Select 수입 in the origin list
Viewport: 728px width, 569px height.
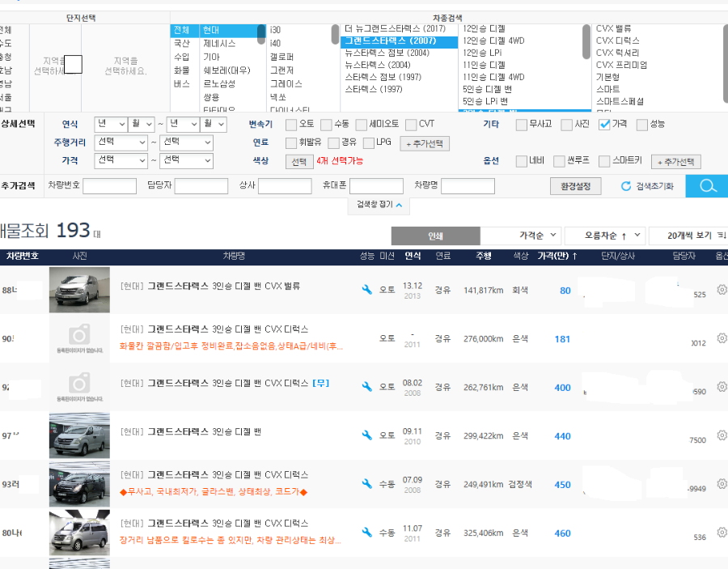[181, 57]
